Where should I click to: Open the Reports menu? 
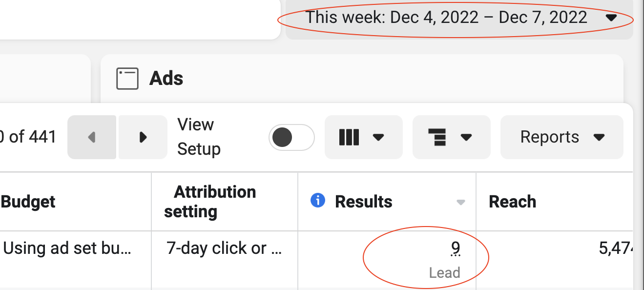click(x=562, y=137)
